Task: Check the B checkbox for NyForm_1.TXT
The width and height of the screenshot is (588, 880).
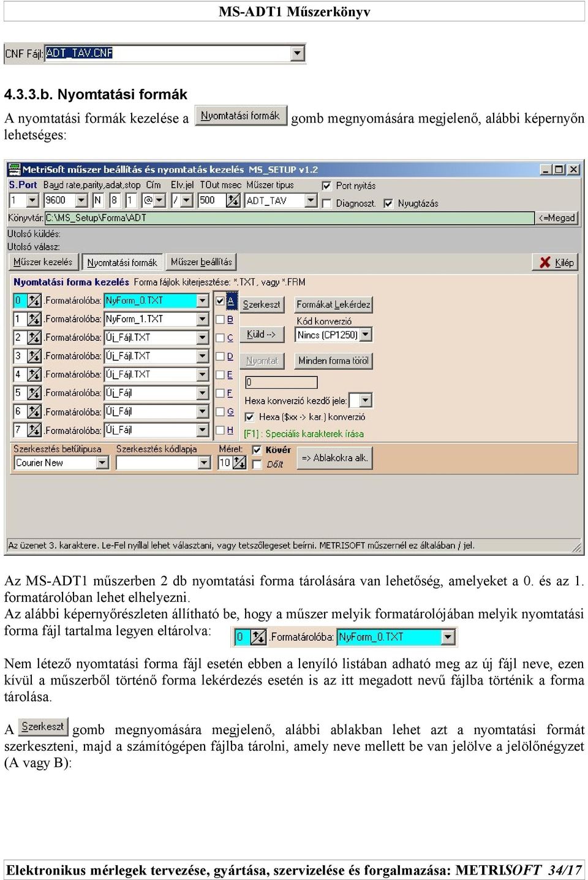Action: pos(220,319)
